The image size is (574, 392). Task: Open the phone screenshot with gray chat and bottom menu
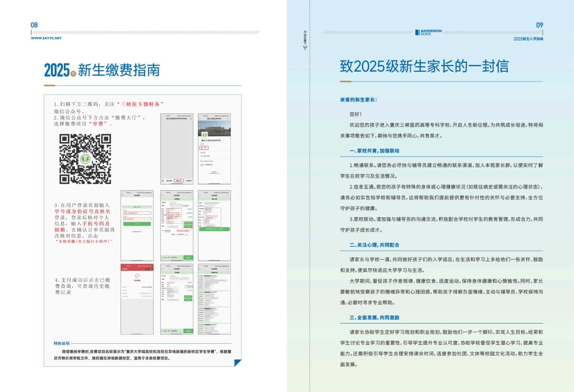[177, 149]
